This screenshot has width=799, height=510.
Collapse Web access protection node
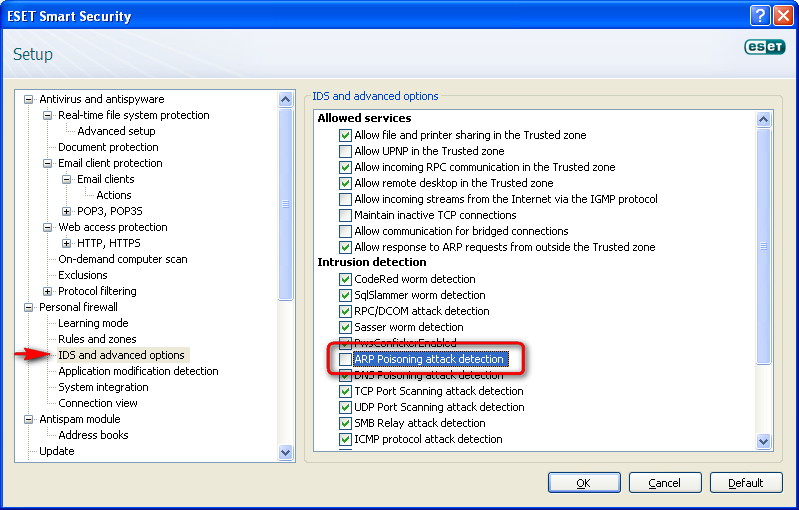[47, 227]
